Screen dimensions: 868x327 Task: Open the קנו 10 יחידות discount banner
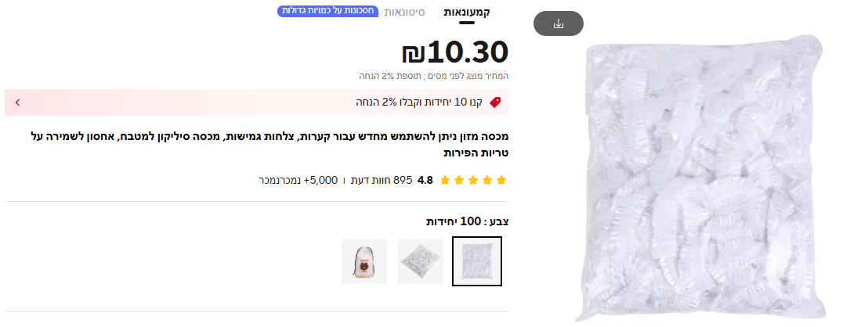(x=256, y=102)
